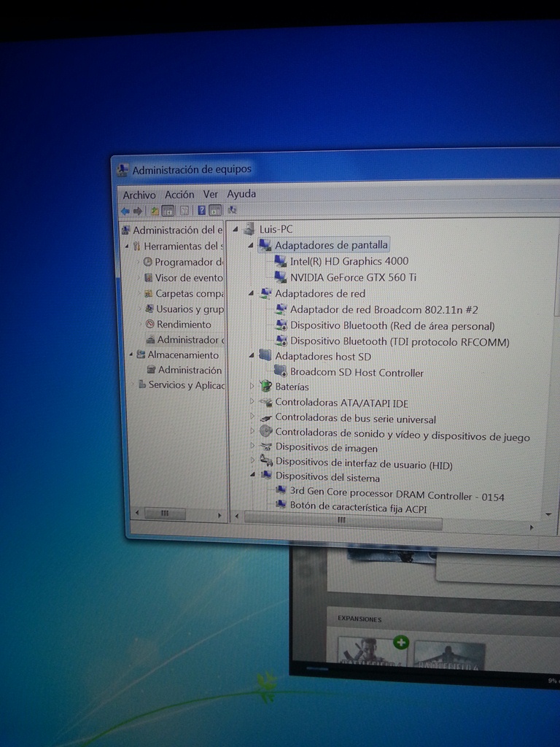Click the Dispositivos de imagen camera icon
The image size is (560, 747).
click(266, 447)
